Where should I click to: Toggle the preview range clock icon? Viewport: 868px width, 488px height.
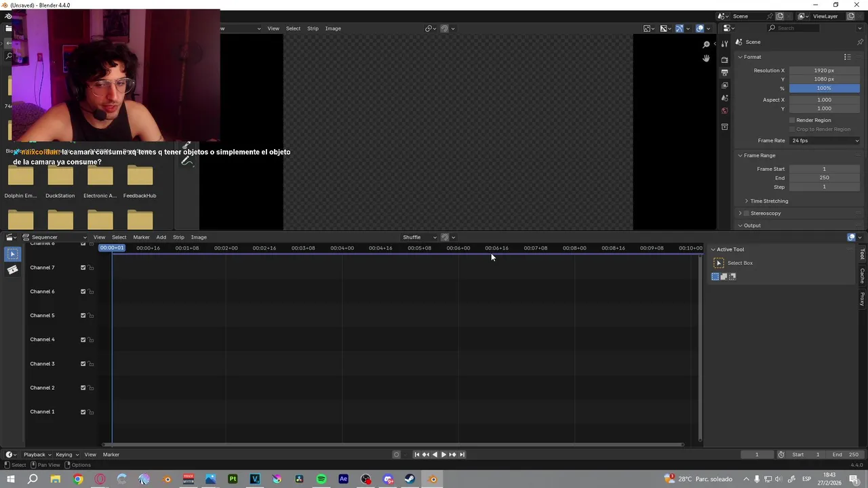(x=781, y=455)
